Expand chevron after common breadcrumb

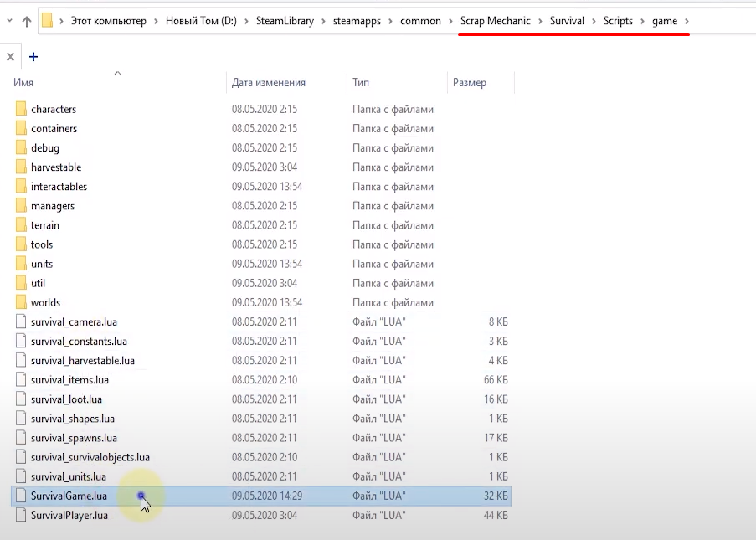pyautogui.click(x=450, y=21)
